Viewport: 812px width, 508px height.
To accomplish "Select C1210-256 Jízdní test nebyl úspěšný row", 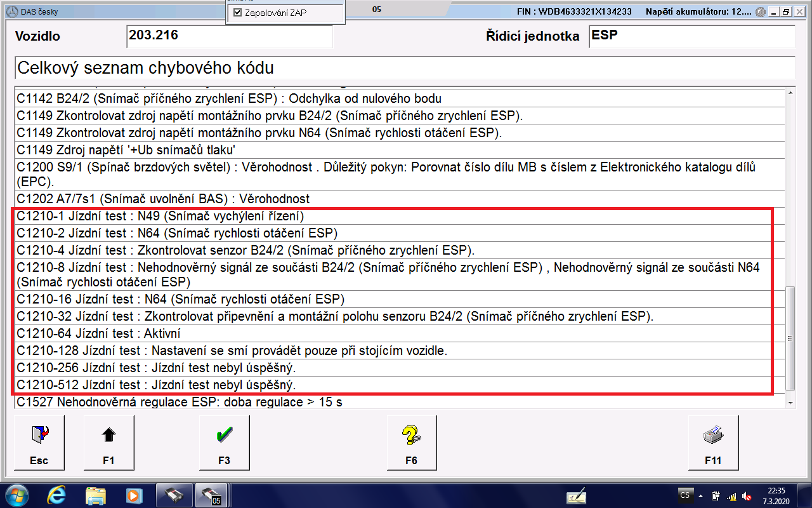I will coord(399,368).
